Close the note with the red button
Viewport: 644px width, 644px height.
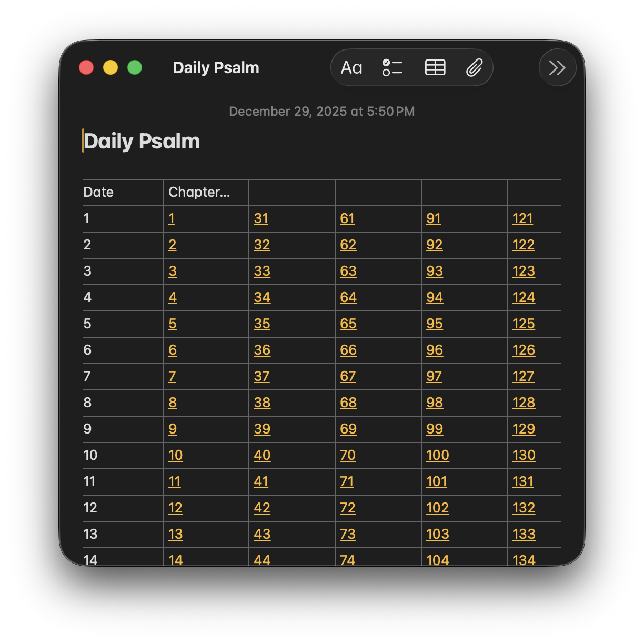click(x=86, y=68)
